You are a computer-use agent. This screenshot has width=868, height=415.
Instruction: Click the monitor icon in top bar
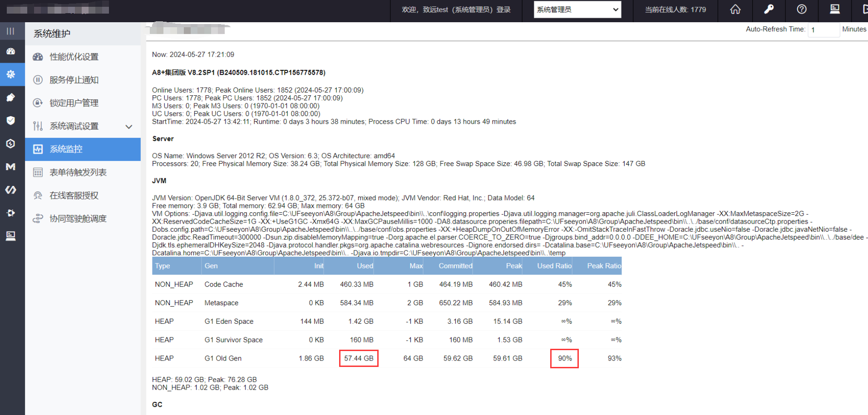pyautogui.click(x=834, y=10)
